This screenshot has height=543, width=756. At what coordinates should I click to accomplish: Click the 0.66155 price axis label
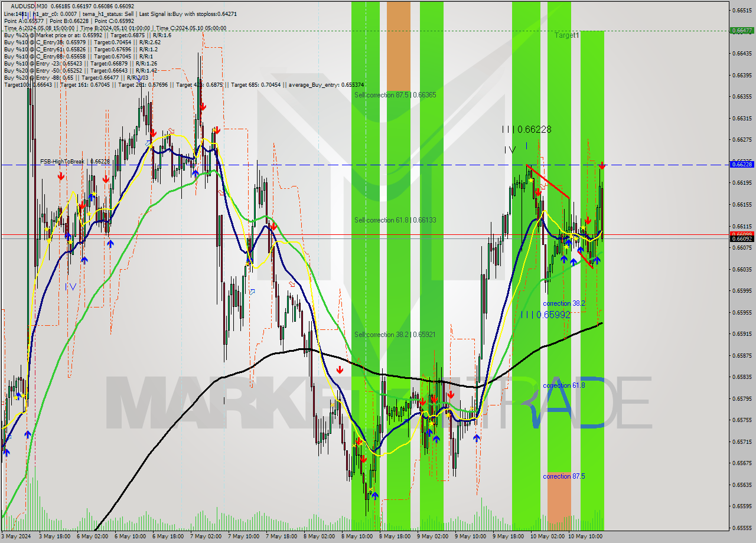click(x=742, y=204)
